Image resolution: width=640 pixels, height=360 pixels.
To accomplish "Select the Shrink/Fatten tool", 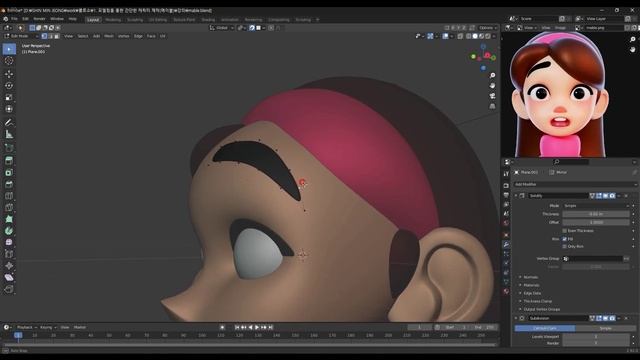I will click(x=9, y=266).
